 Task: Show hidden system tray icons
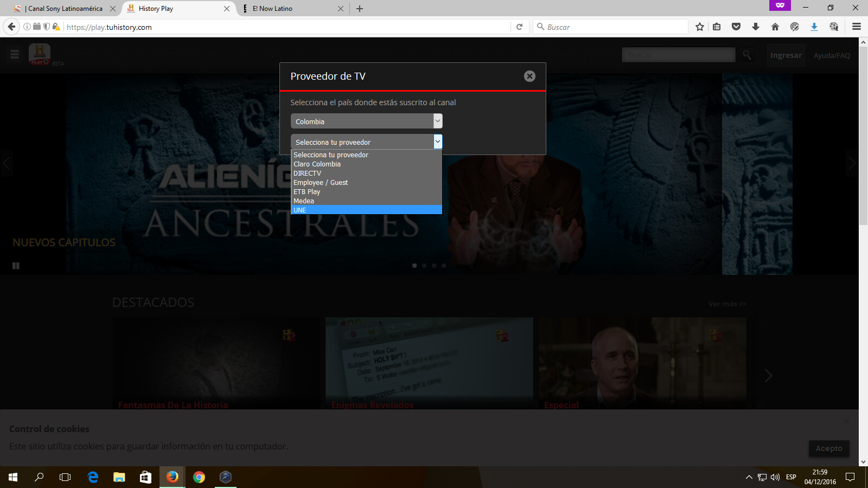click(749, 477)
